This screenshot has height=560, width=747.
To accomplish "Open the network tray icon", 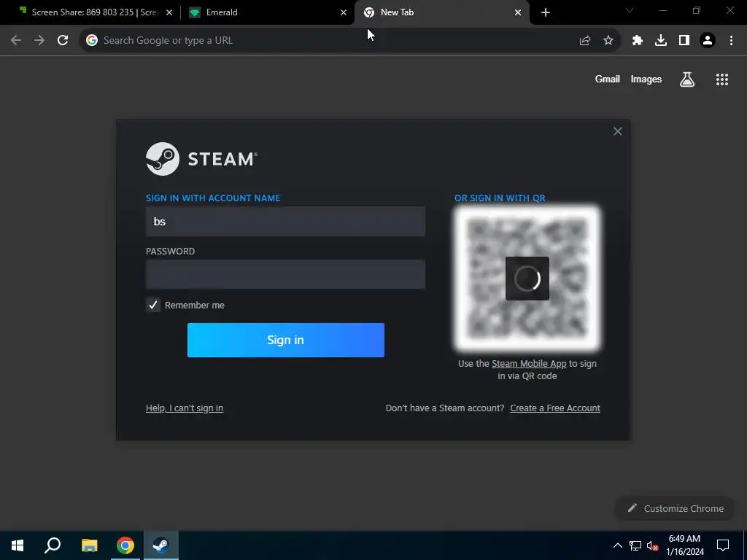I will [x=635, y=545].
